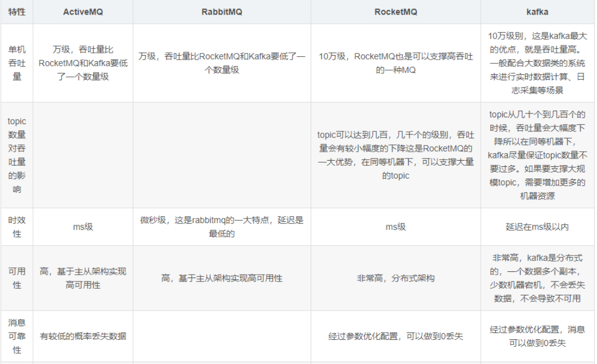Select the 时效性 row label
This screenshot has width=597, height=364.
(x=17, y=226)
